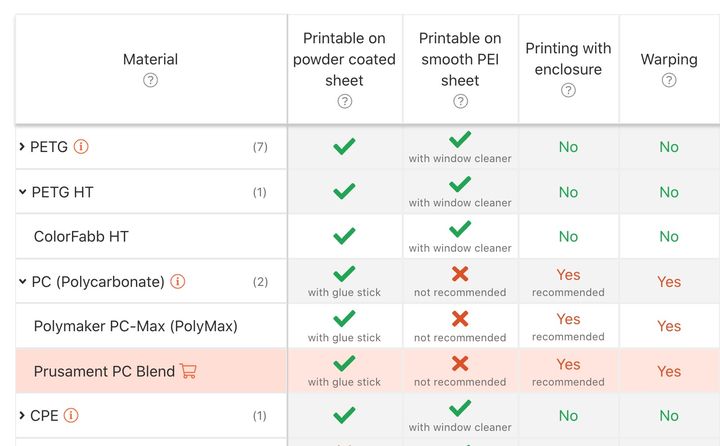Click the info icon next to CPE
The width and height of the screenshot is (720, 446).
[x=72, y=416]
